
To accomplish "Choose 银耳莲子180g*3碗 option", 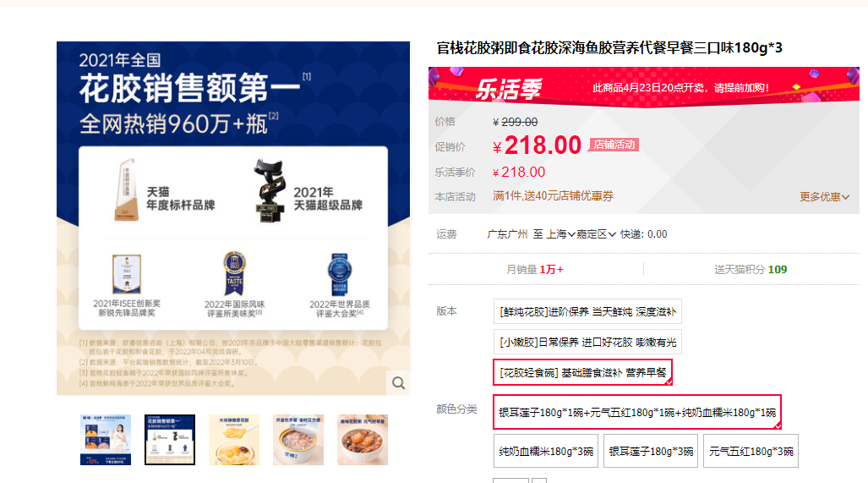I will pyautogui.click(x=651, y=451).
